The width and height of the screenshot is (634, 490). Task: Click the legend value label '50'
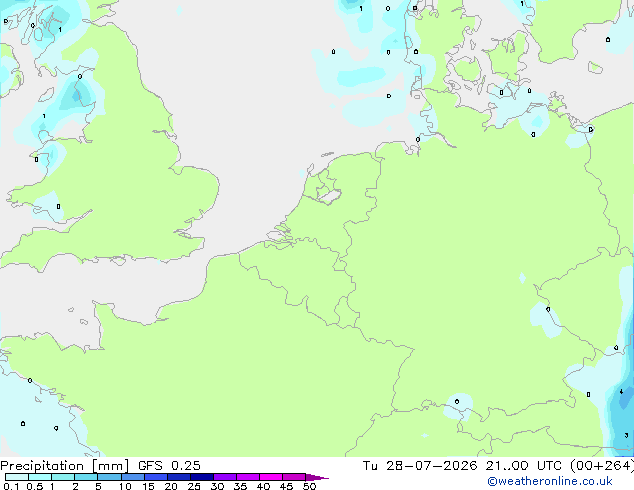pos(309,486)
